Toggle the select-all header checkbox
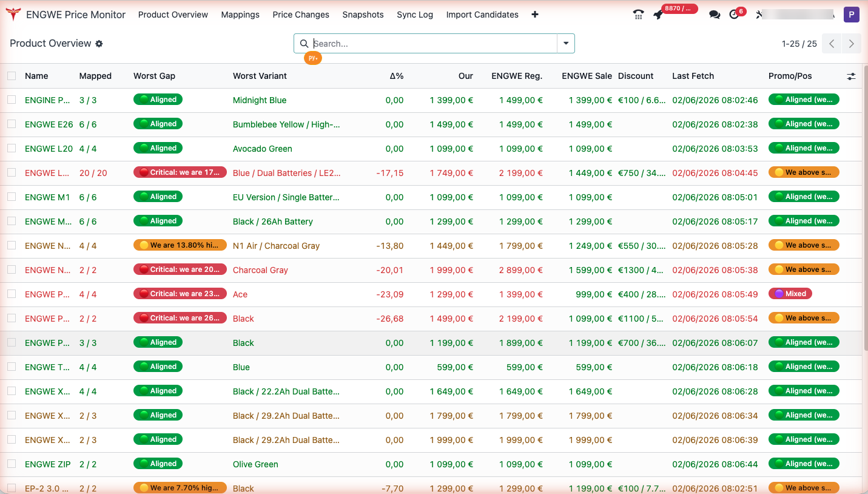The width and height of the screenshot is (868, 494). click(x=12, y=76)
